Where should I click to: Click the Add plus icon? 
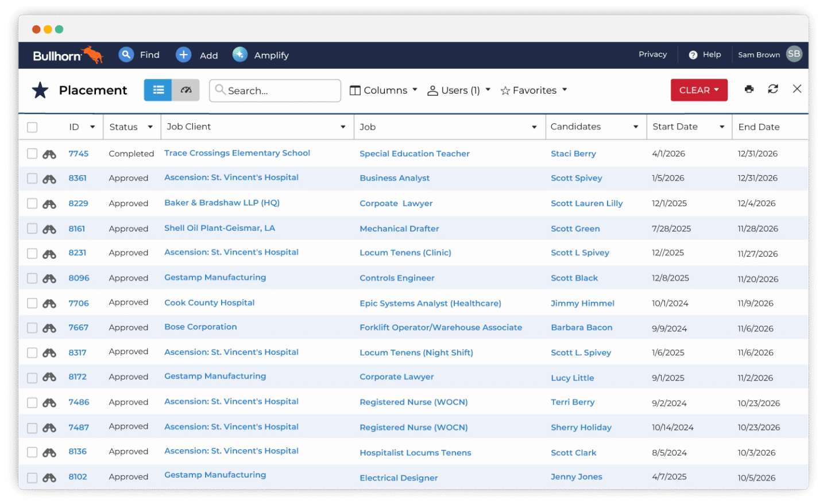click(183, 55)
